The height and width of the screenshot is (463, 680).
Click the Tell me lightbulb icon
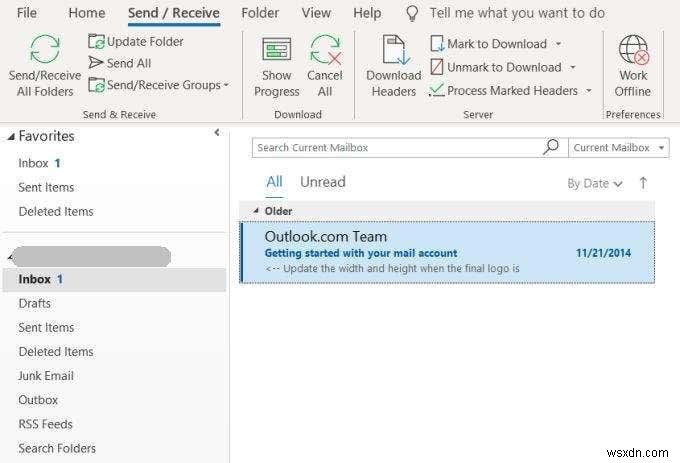click(412, 13)
